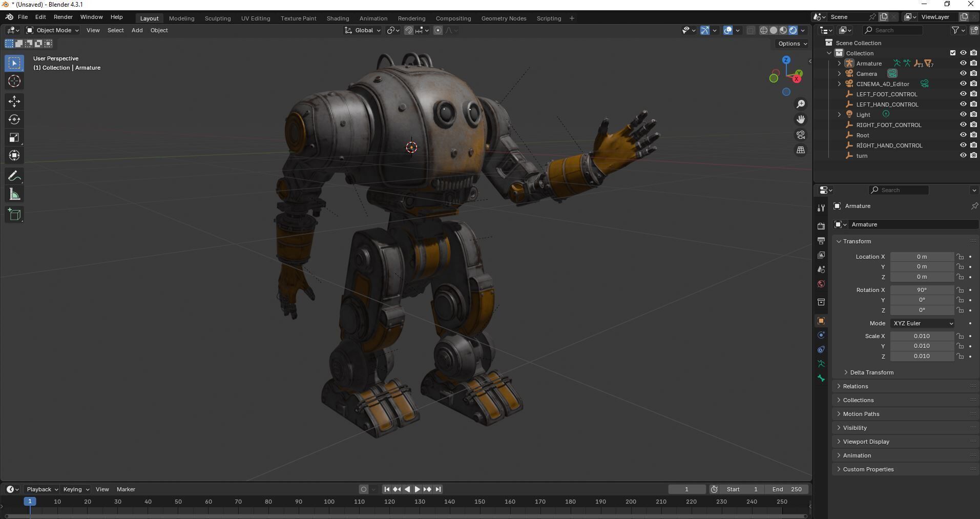
Task: Select rendered viewport shading mode
Action: pos(793,30)
